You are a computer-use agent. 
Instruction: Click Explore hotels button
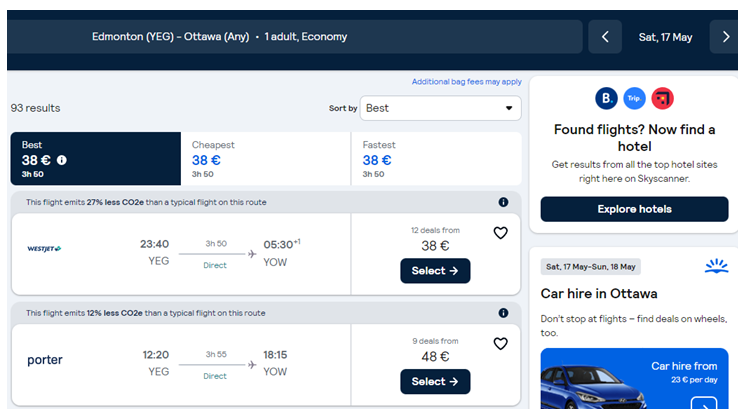tap(634, 209)
